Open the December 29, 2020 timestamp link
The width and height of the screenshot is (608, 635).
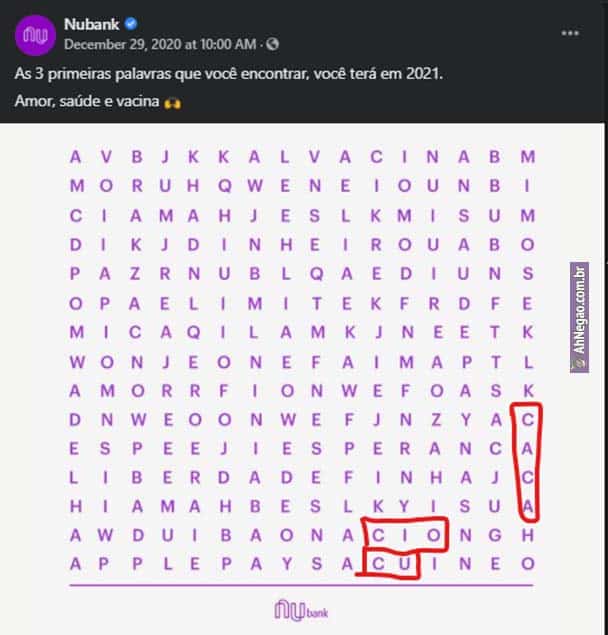(159, 43)
